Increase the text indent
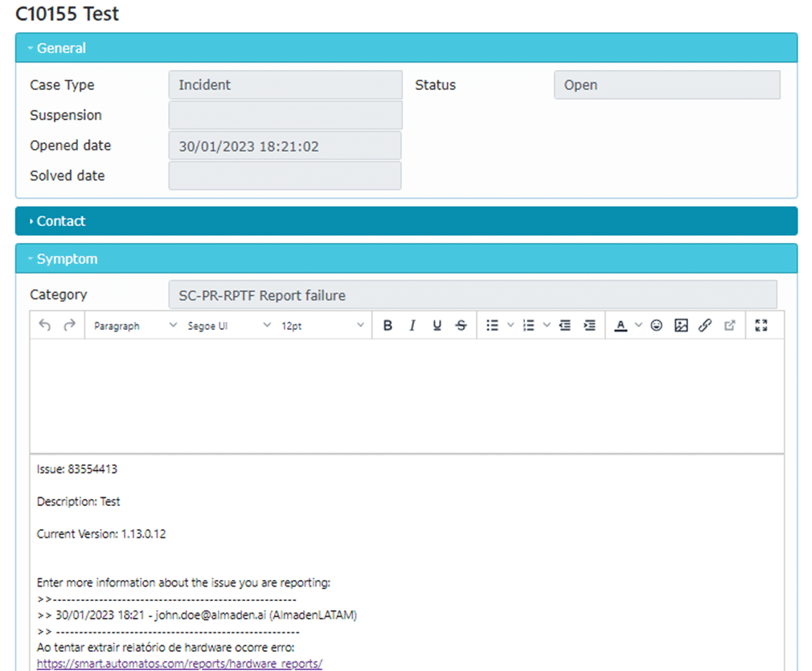 pos(589,326)
